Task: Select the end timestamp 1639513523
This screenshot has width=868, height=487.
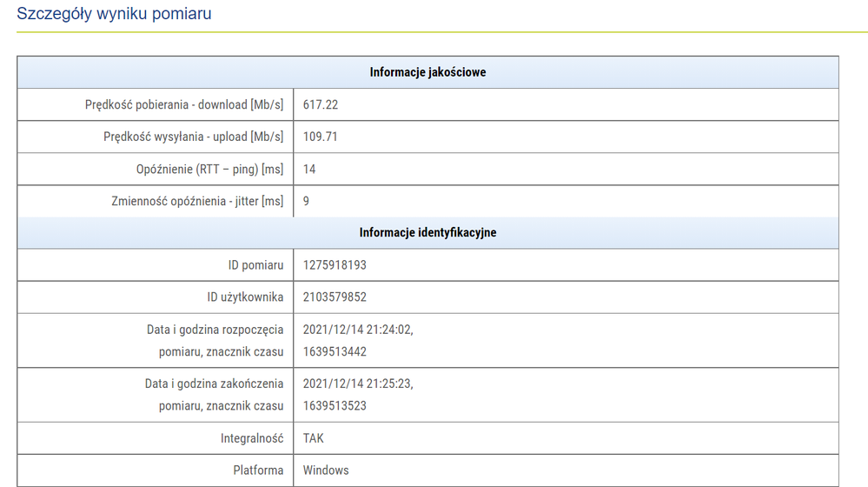Action: (335, 406)
